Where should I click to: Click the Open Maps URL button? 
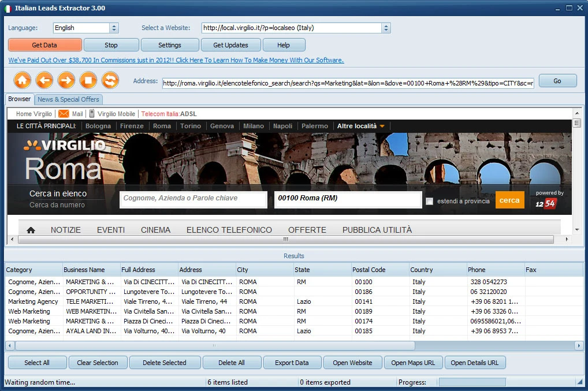(413, 363)
